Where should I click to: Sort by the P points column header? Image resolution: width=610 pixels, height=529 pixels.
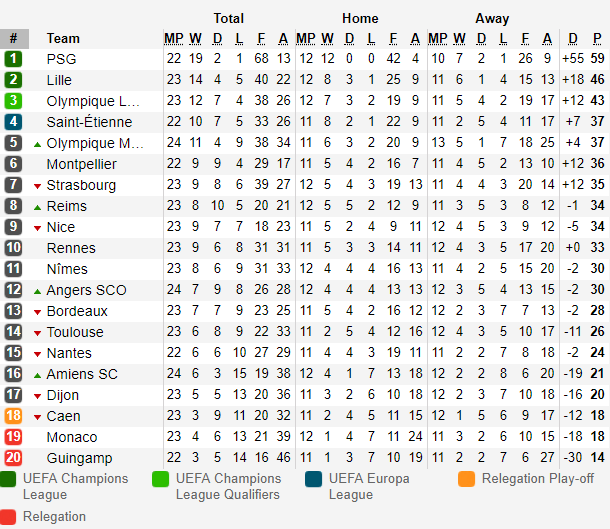pyautogui.click(x=598, y=39)
